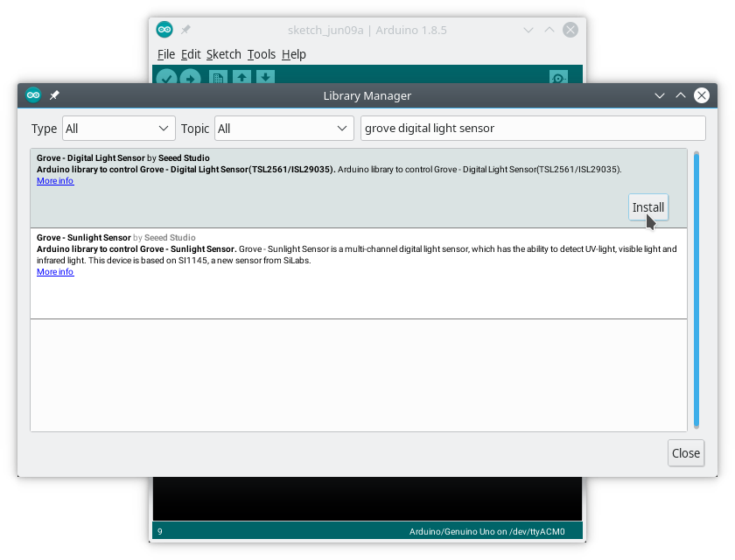The image size is (735, 560).
Task: Click the Open sketch toolbar icon
Action: (240, 79)
